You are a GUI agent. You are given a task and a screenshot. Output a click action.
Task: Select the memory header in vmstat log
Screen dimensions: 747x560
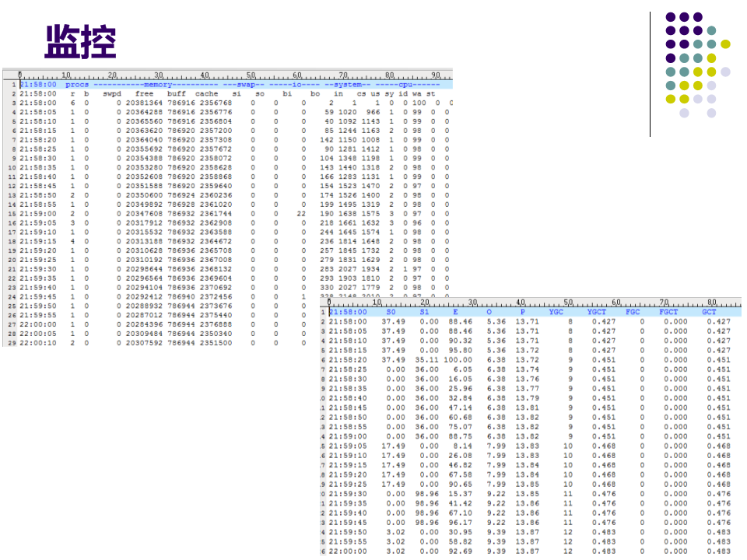coord(158,85)
